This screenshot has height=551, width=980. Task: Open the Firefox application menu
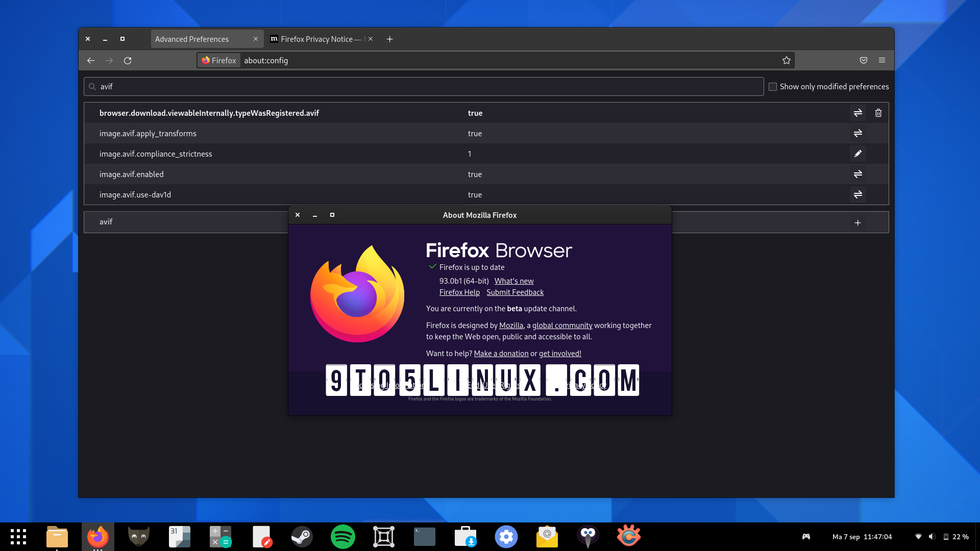point(881,60)
